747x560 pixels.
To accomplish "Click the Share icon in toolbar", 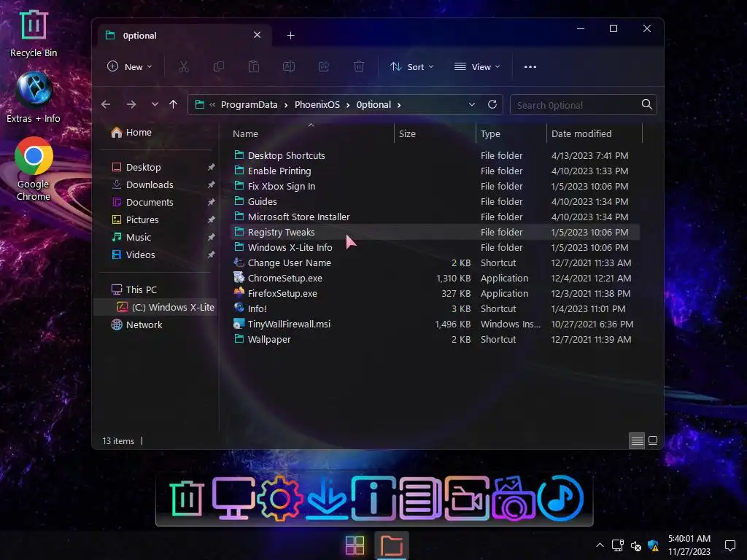I will (324, 66).
